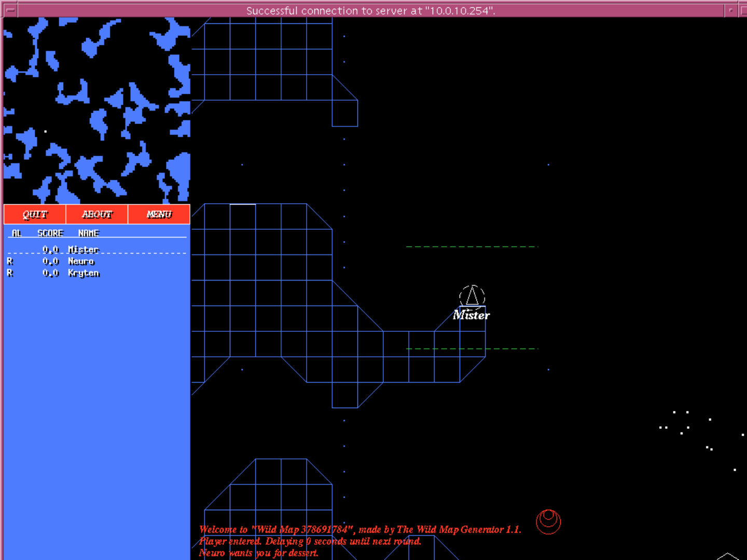Click the Mister ship name label
The image size is (747, 560).
[471, 315]
